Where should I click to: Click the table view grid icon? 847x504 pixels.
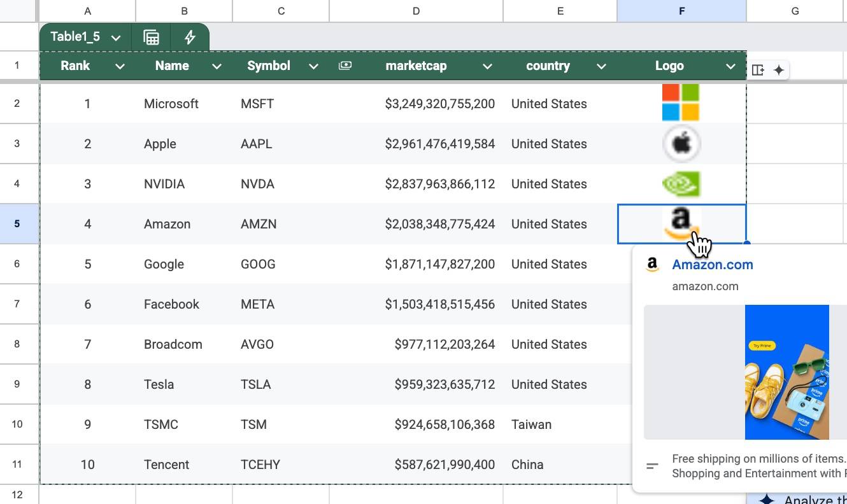click(152, 37)
